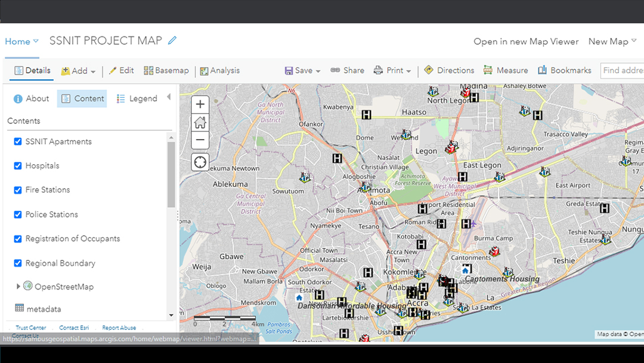This screenshot has width=644, height=363.
Task: Click the police marker near Trasacco Valley
Action: tap(525, 110)
